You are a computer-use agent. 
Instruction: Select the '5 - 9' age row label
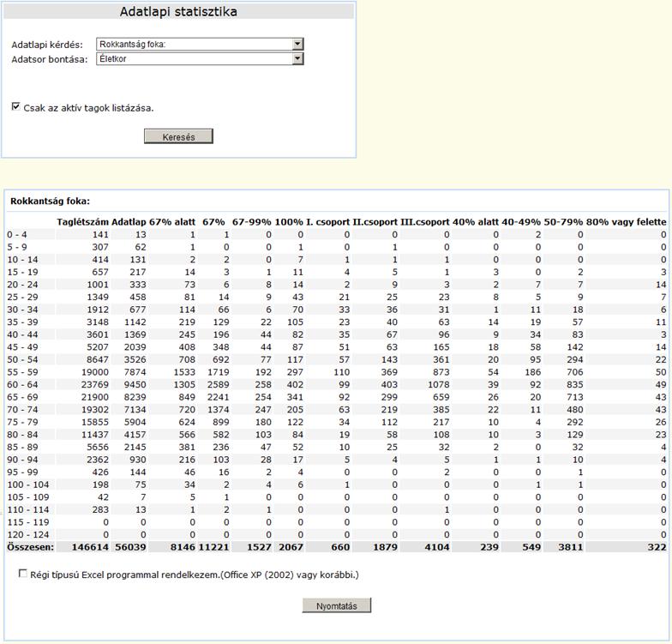coord(17,247)
